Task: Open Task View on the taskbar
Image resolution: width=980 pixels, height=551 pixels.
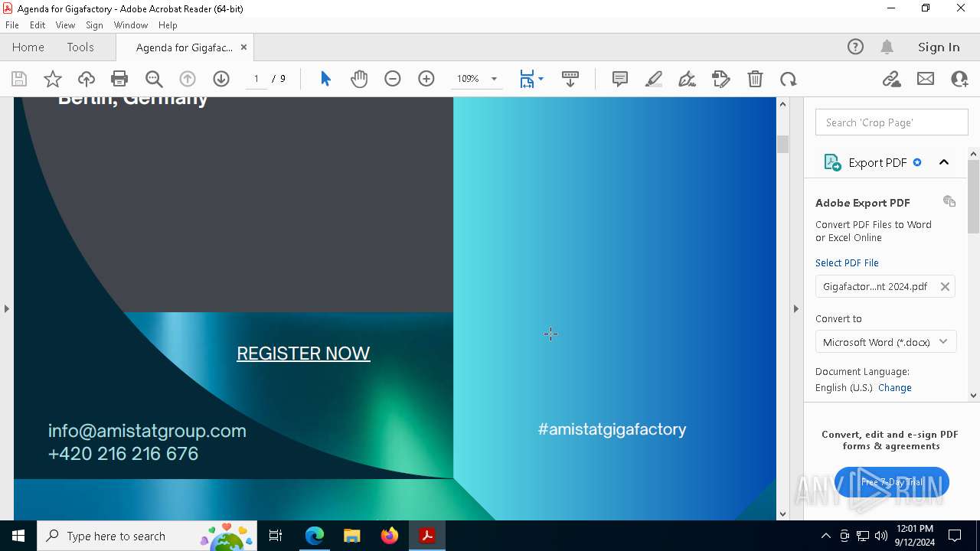Action: pos(276,536)
